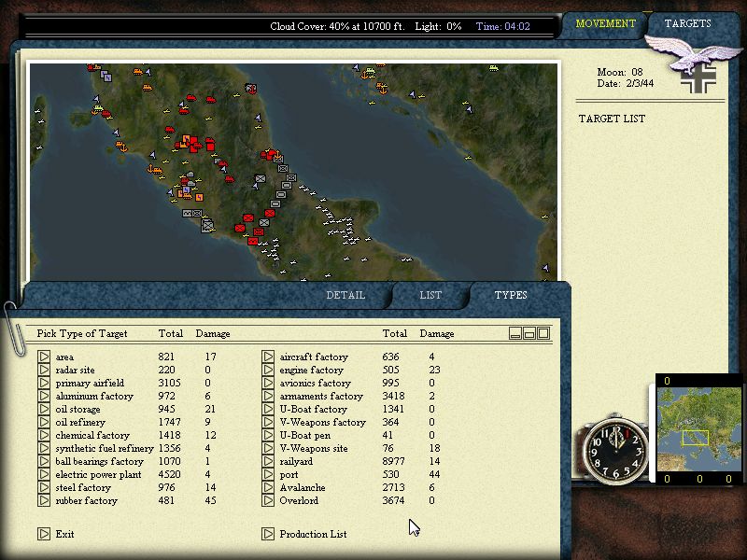
Task: Set target panel to medium size
Action: [x=529, y=333]
